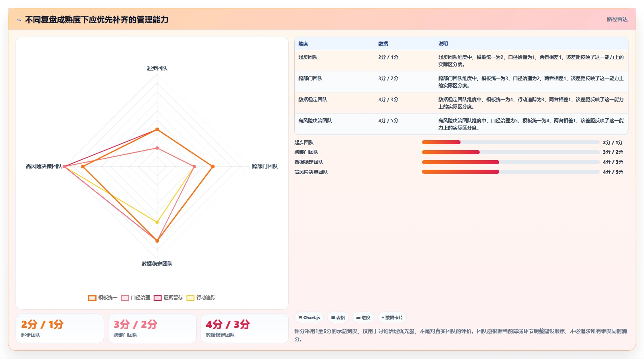Image resolution: width=644 pixels, height=359 pixels.
Task: Click the 2分 / 1分 table value
Action: click(388, 57)
